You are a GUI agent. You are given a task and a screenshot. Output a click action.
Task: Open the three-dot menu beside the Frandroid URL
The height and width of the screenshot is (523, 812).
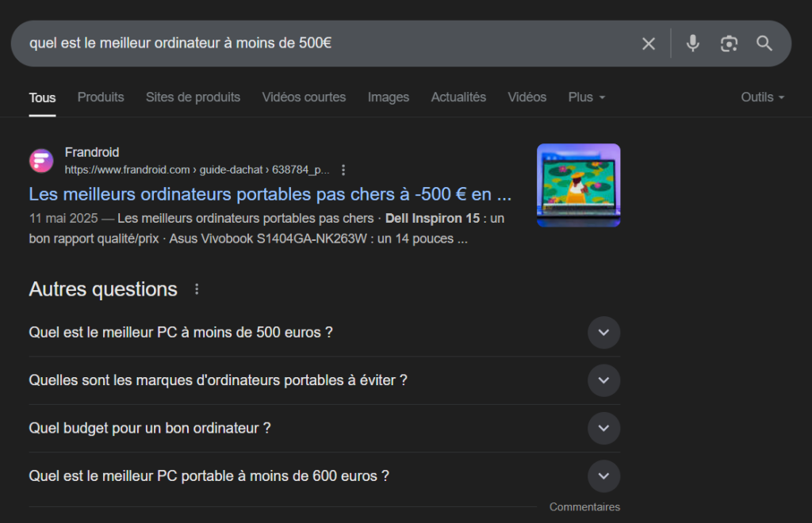click(343, 169)
